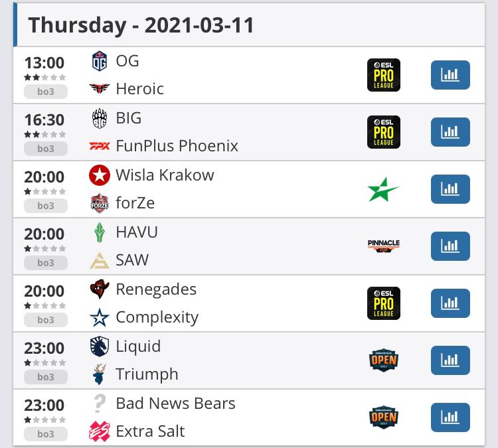
Task: Open stats for BIG vs FunPlus Phoenix
Action: 450,132
